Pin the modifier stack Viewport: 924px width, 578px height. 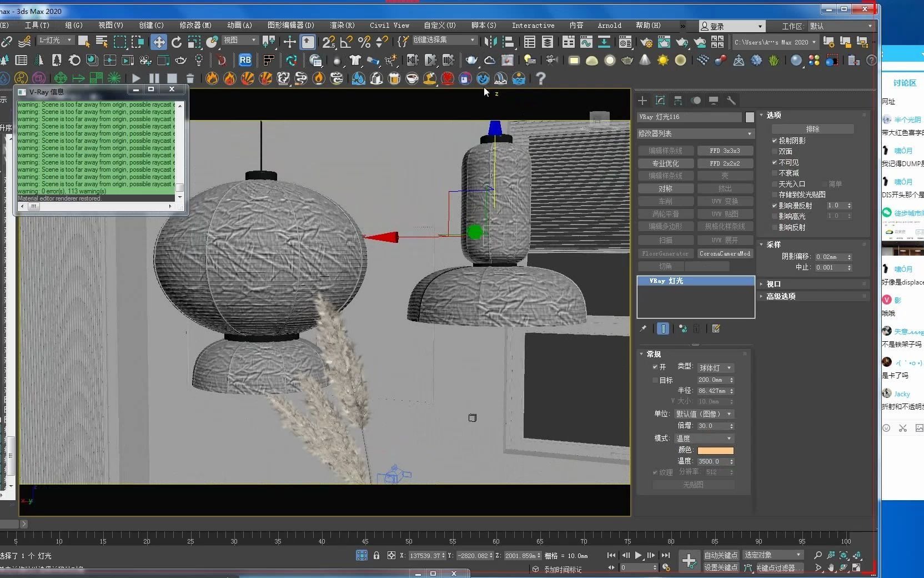(643, 329)
